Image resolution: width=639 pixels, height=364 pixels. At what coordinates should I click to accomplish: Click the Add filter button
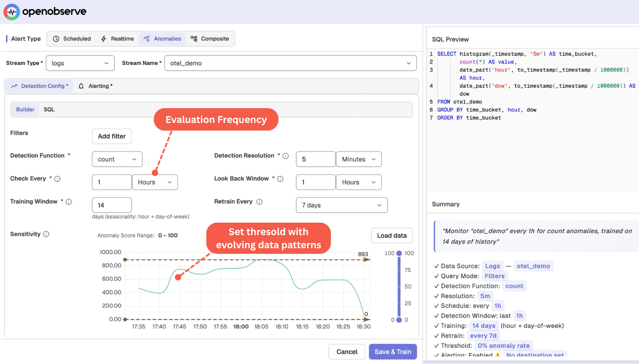(x=112, y=136)
